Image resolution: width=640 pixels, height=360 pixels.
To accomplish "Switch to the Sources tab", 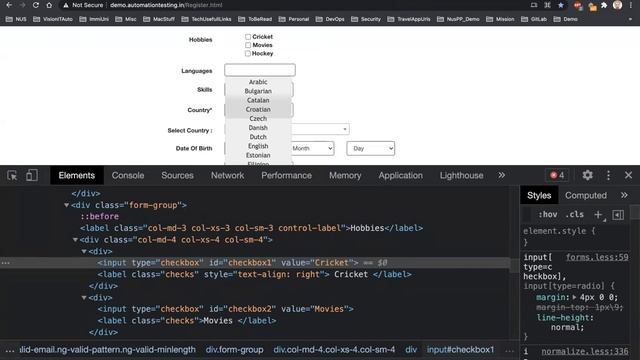I will [177, 176].
